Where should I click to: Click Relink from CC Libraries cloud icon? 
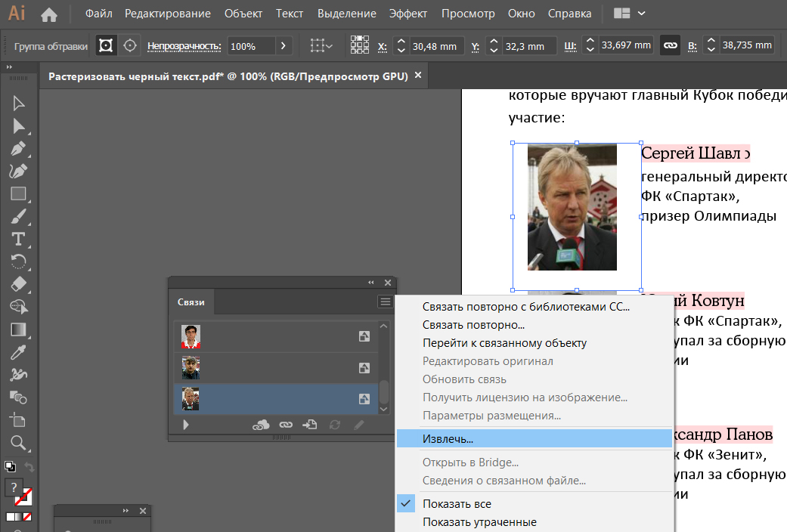[261, 425]
